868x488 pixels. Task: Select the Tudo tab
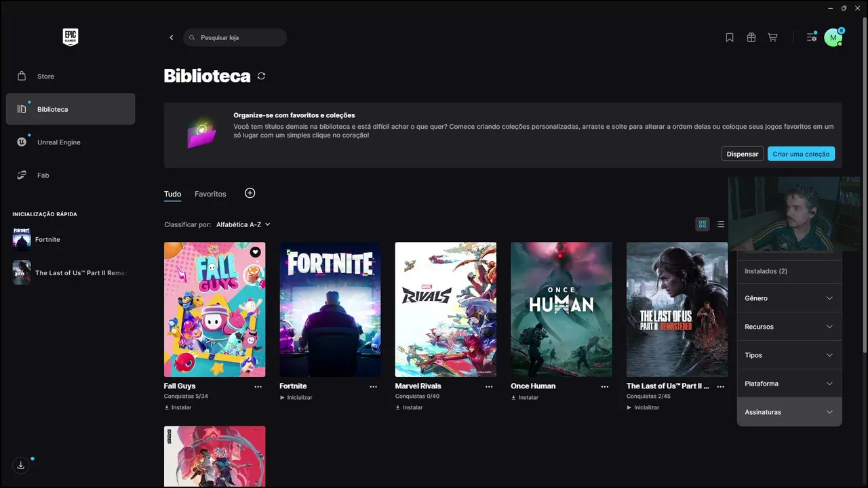(172, 194)
